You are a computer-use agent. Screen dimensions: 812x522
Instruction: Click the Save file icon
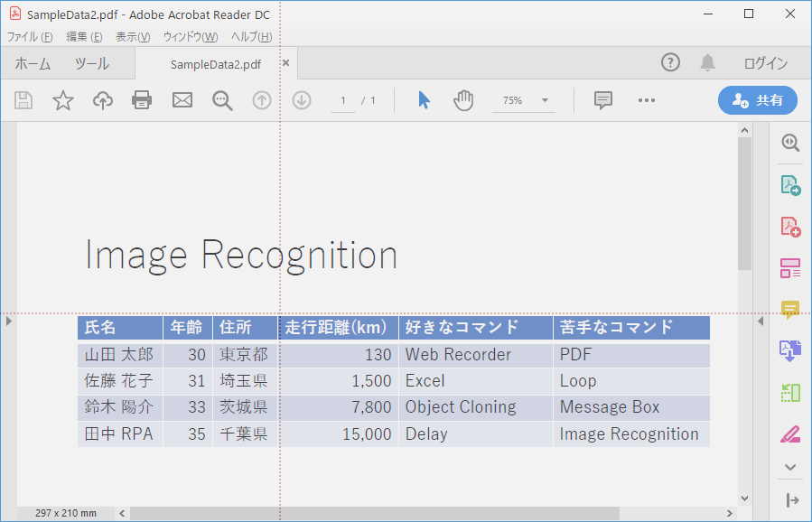pyautogui.click(x=23, y=100)
